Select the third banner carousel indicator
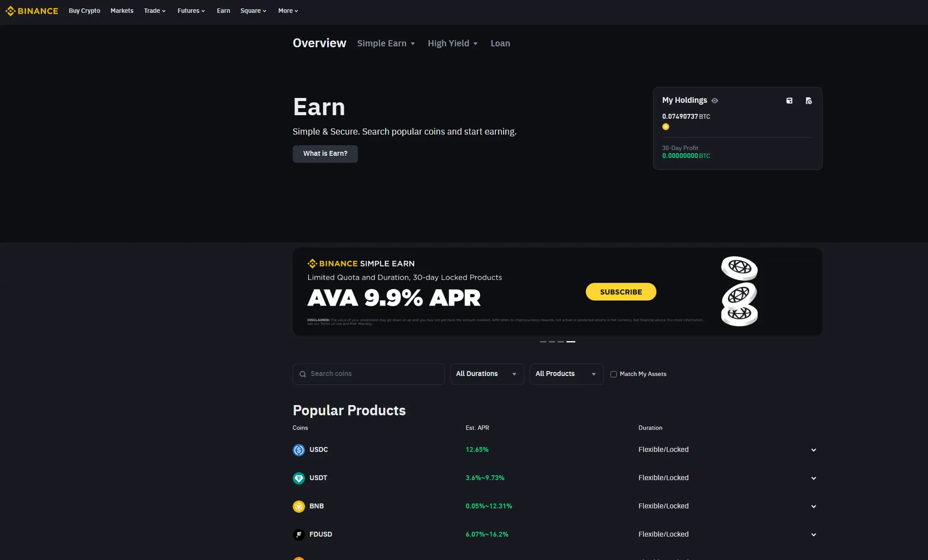Viewport: 928px width, 560px height. (x=561, y=342)
